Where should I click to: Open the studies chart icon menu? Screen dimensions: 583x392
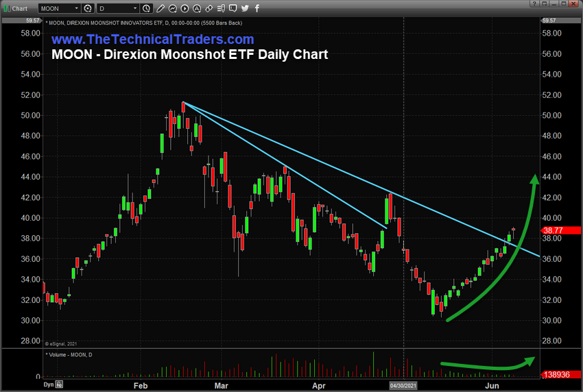173,8
